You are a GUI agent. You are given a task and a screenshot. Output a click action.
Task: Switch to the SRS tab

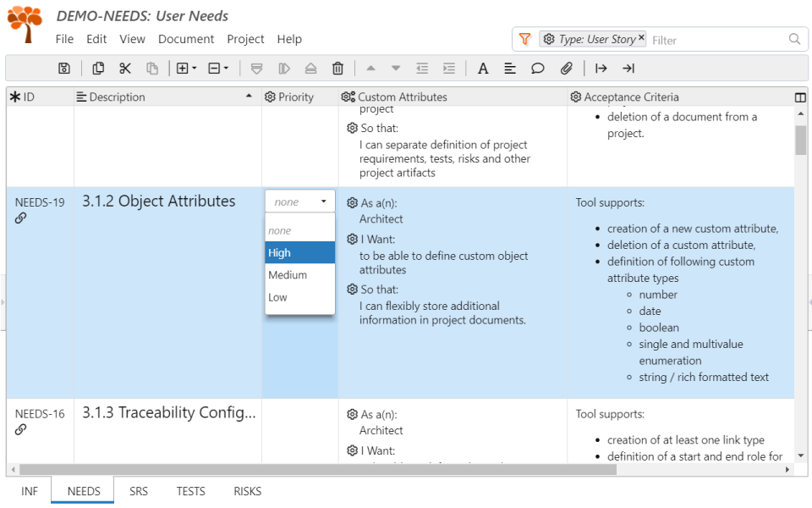pos(138,491)
